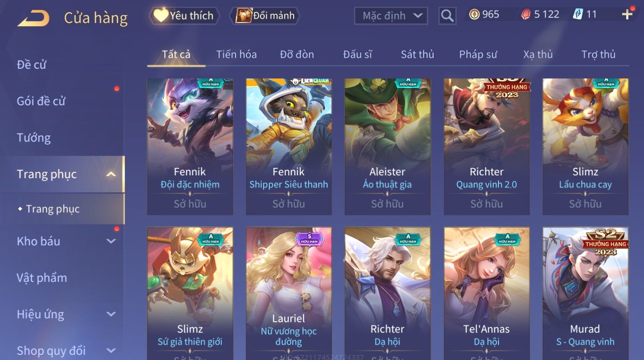The height and width of the screenshot is (360, 644).
Task: Open the Mặc định sort dropdown
Action: click(x=391, y=16)
